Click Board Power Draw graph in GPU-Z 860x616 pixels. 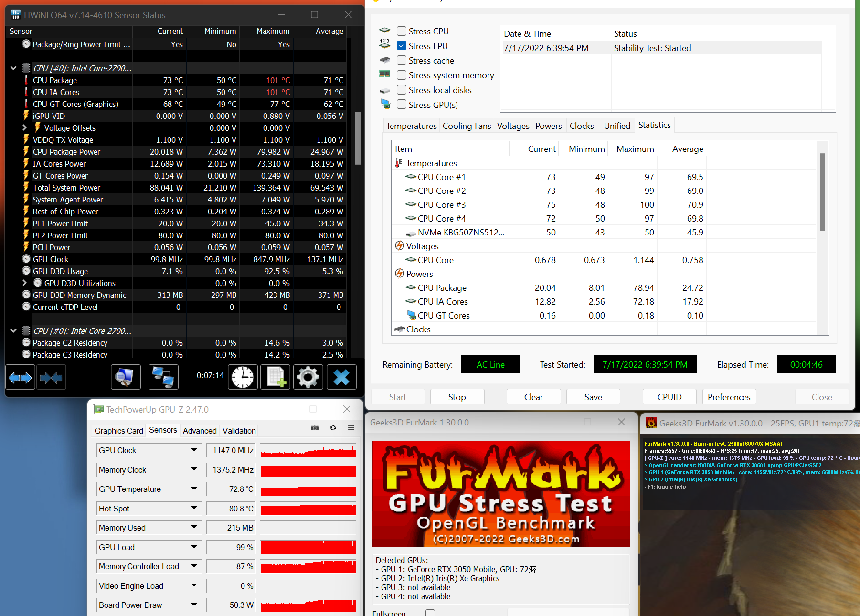[308, 605]
